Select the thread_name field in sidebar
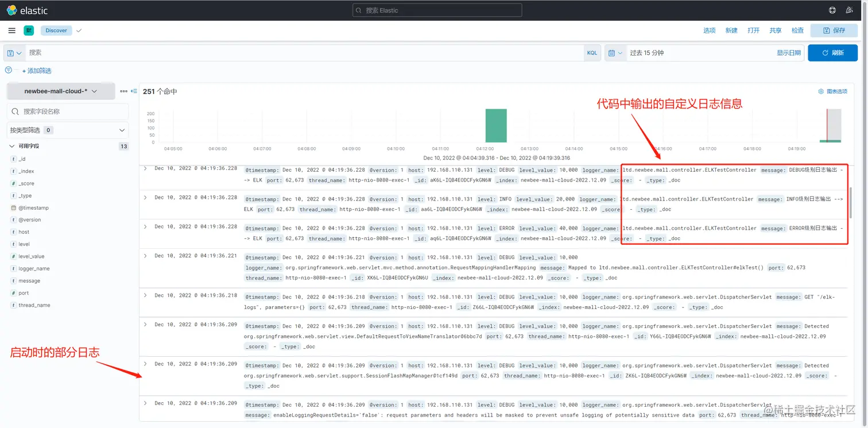The width and height of the screenshot is (868, 428). [x=34, y=305]
